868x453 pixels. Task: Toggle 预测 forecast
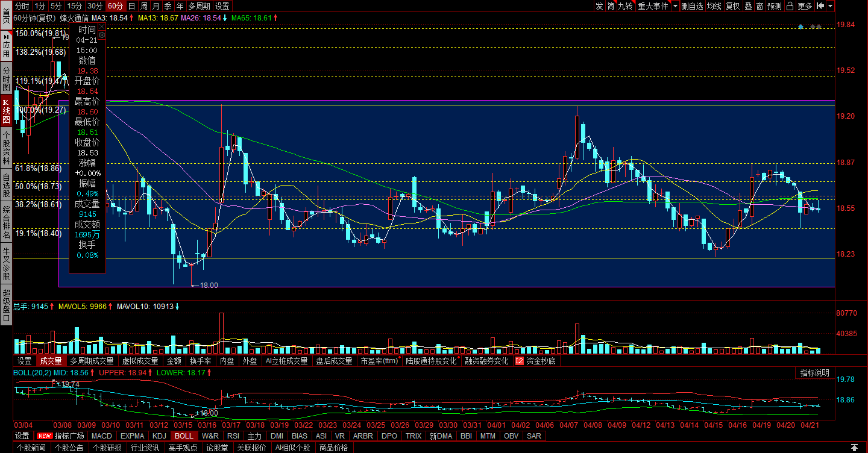pyautogui.click(x=775, y=6)
